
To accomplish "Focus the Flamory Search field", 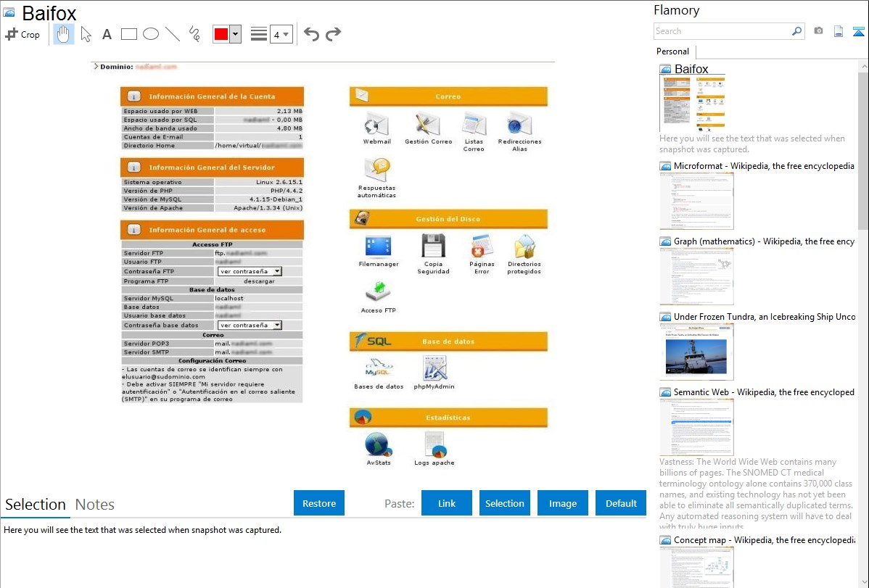I will tap(722, 31).
